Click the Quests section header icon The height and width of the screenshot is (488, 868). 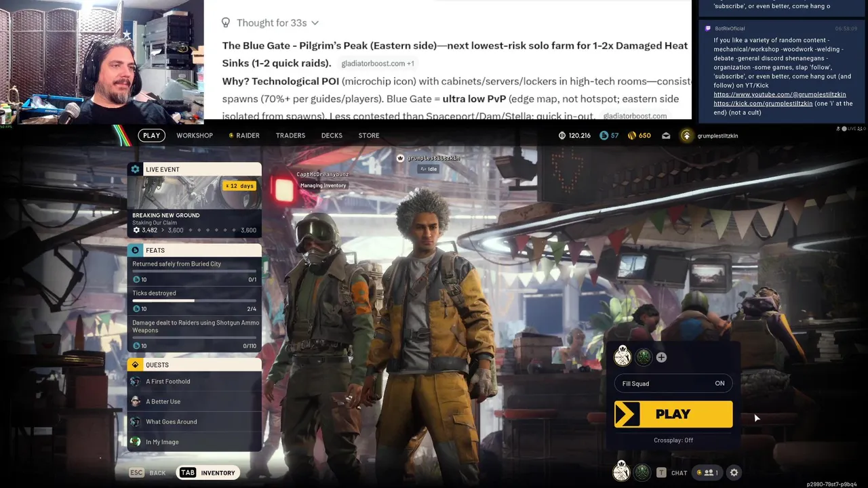click(x=135, y=365)
